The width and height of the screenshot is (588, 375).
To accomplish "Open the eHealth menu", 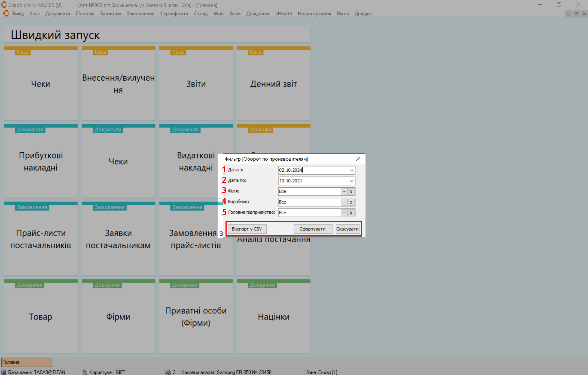I will [x=283, y=14].
